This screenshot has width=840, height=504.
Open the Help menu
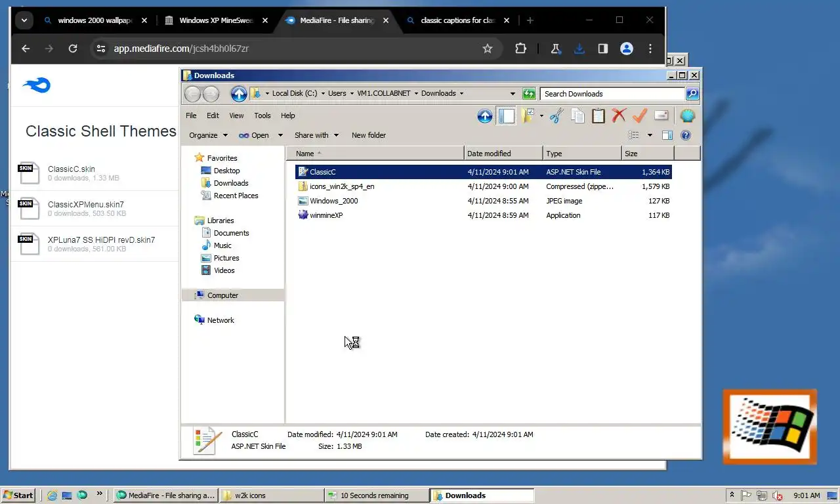288,115
